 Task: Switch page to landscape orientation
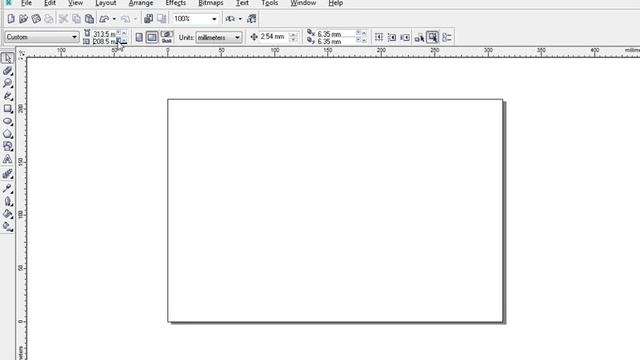pos(152,38)
